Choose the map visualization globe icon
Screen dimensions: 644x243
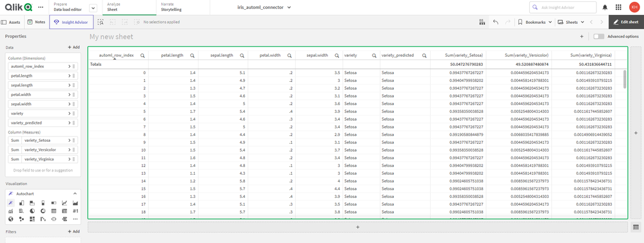[11, 219]
